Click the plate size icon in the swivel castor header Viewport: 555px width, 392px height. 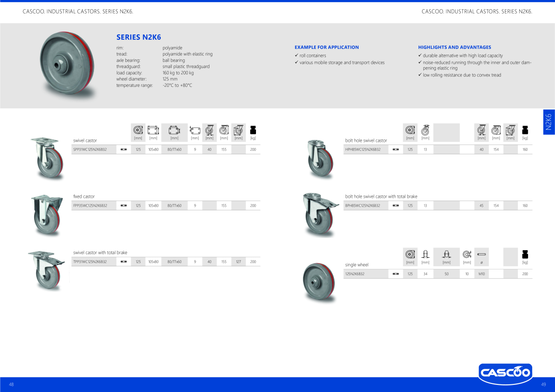pos(153,130)
